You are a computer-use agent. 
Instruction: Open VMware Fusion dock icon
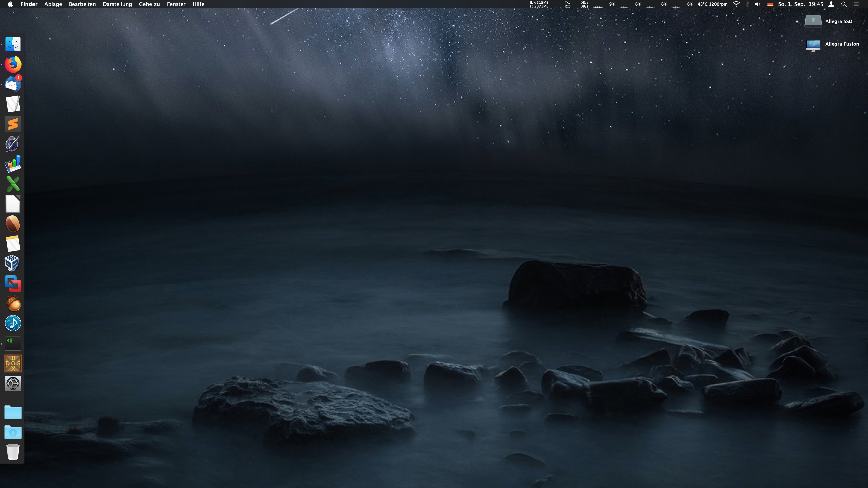pos(13,284)
